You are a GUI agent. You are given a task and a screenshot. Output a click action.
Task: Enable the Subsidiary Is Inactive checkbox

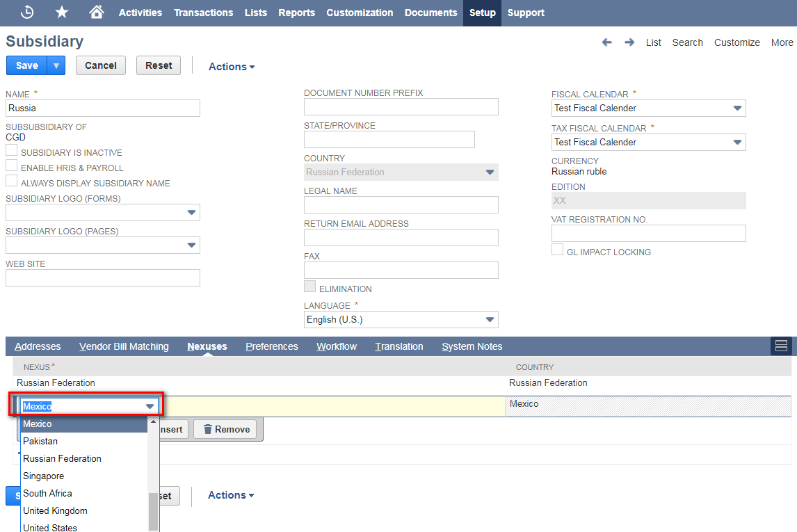[x=11, y=152]
